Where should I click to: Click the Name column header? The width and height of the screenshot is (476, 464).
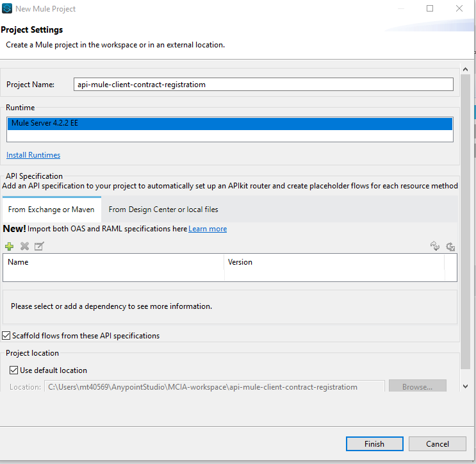pos(18,262)
